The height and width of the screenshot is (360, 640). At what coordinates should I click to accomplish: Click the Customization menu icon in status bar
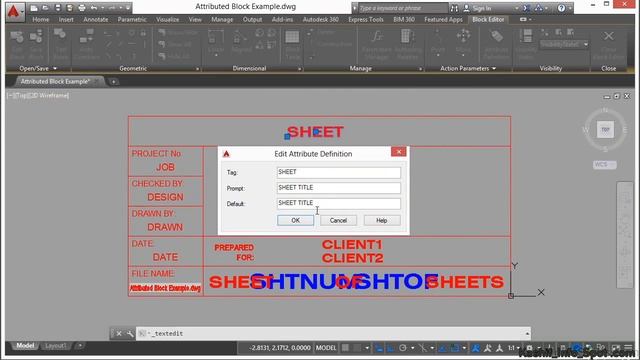pyautogui.click(x=628, y=348)
